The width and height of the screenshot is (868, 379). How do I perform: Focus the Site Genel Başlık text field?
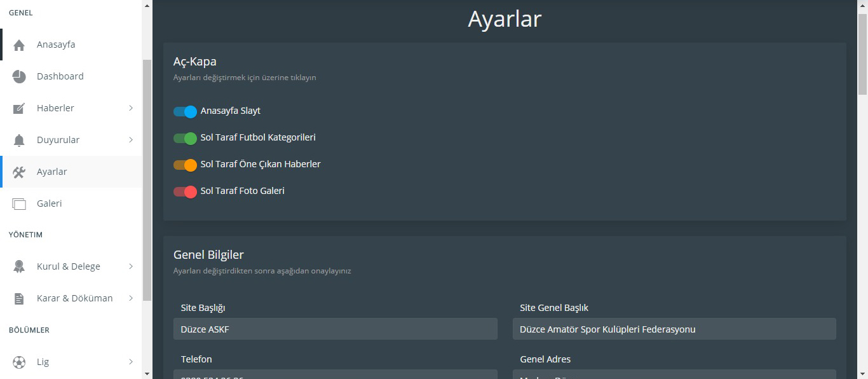674,329
